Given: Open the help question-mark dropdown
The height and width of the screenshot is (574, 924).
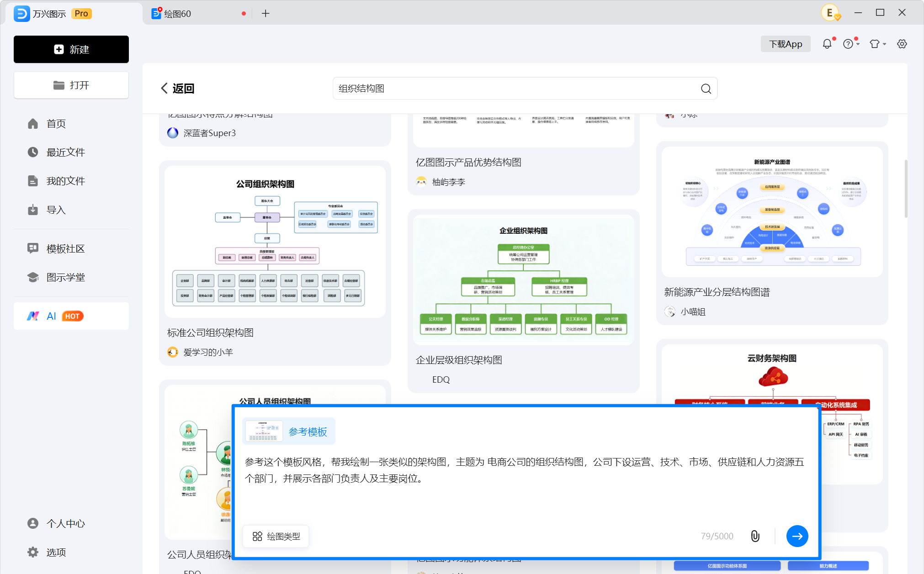Looking at the screenshot, I should point(850,44).
